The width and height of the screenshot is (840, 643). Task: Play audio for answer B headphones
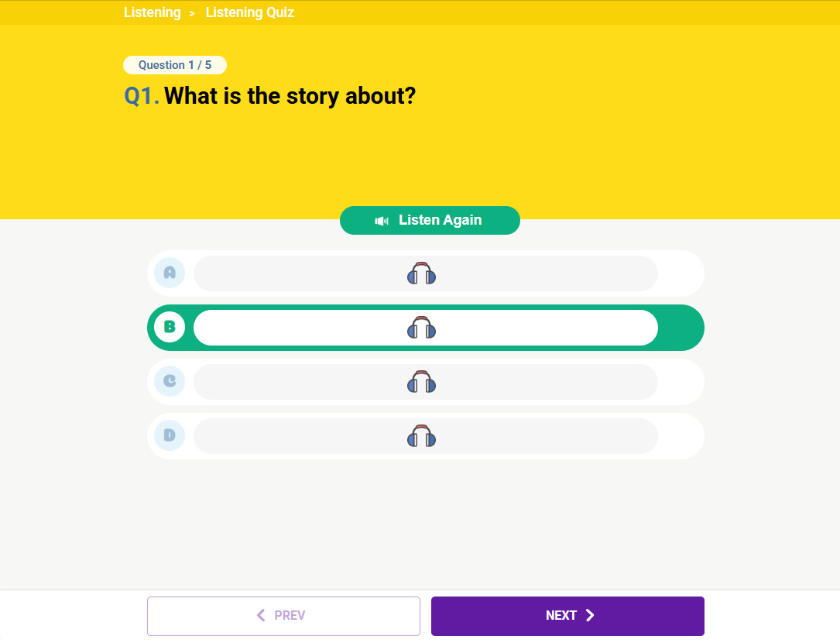click(x=421, y=328)
